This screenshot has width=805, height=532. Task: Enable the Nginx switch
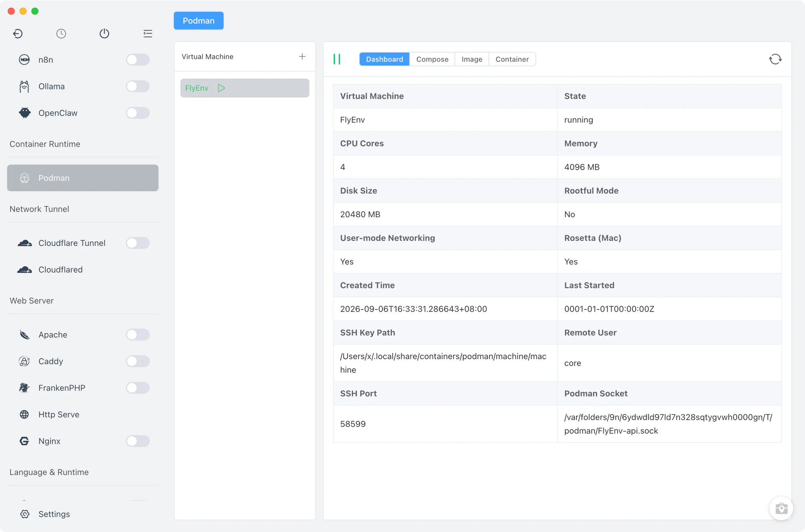[138, 441]
